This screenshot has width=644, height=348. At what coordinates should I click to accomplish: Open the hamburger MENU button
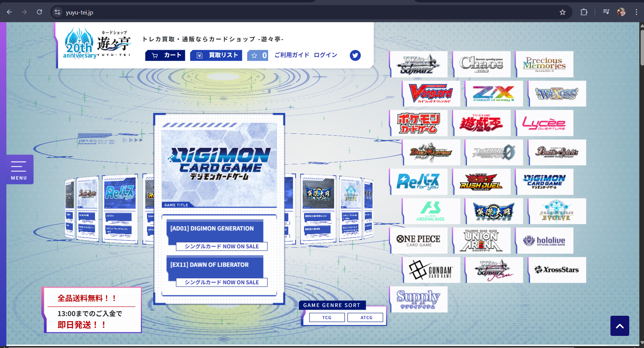pyautogui.click(x=19, y=170)
